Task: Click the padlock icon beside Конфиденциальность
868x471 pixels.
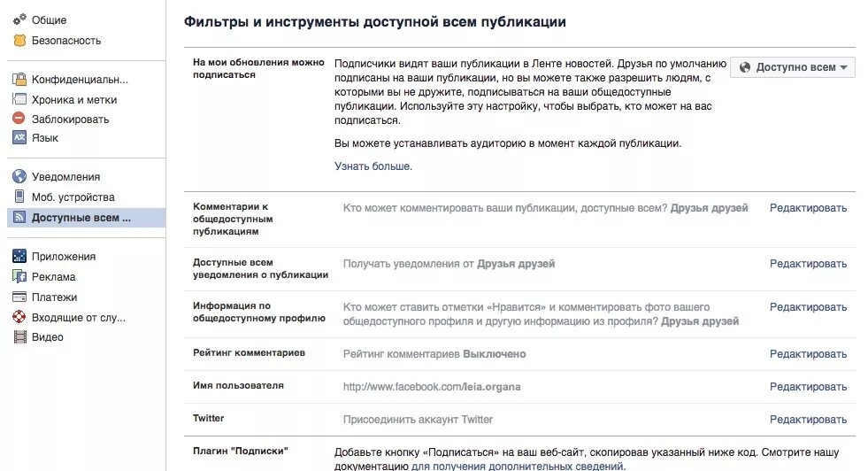Action: click(19, 80)
